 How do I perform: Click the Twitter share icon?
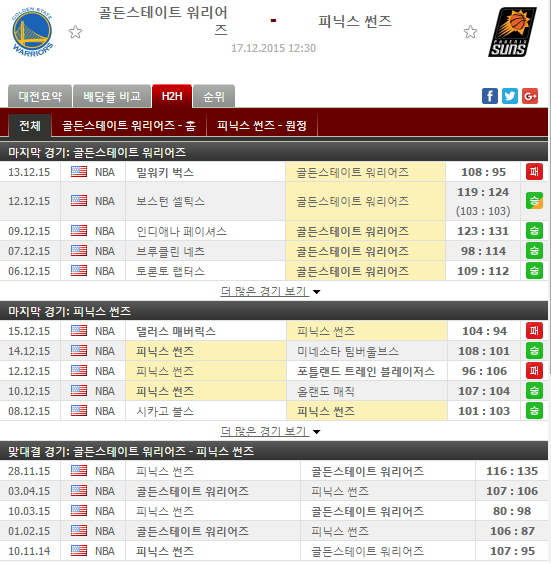[x=509, y=96]
